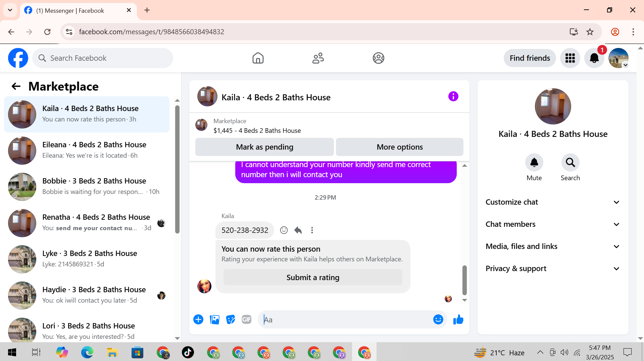Viewport: 644px width, 361px height.
Task: Open Haydie 3 Beds 2 Baths conversation
Action: pos(87,295)
